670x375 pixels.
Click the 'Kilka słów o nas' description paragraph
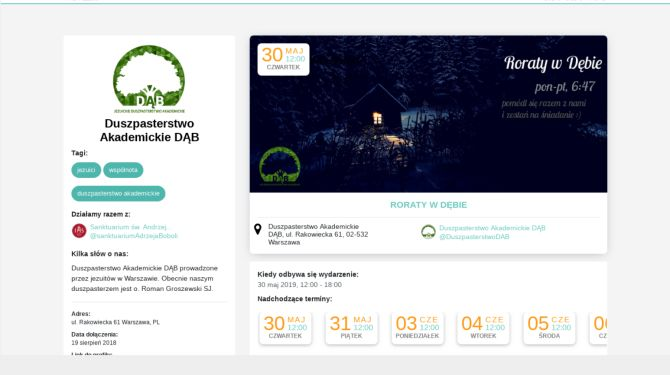(x=145, y=278)
